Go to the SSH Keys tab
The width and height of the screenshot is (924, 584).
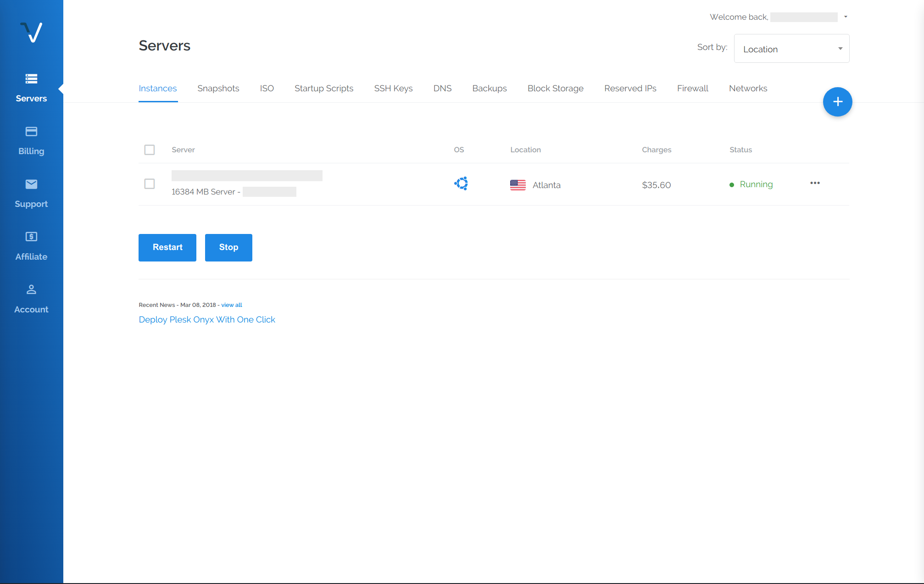[x=393, y=89]
